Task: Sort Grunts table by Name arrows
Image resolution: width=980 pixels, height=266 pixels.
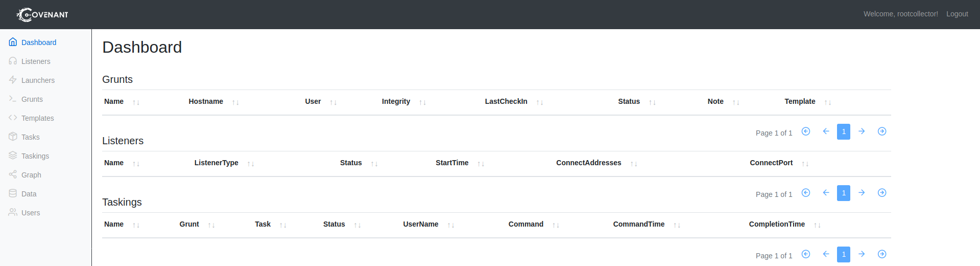Action: pyautogui.click(x=136, y=102)
